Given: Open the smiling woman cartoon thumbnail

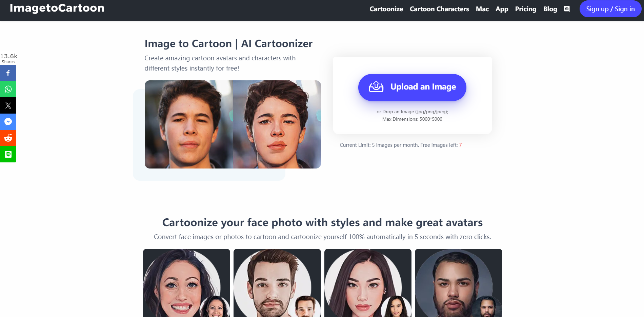Looking at the screenshot, I should (x=186, y=283).
